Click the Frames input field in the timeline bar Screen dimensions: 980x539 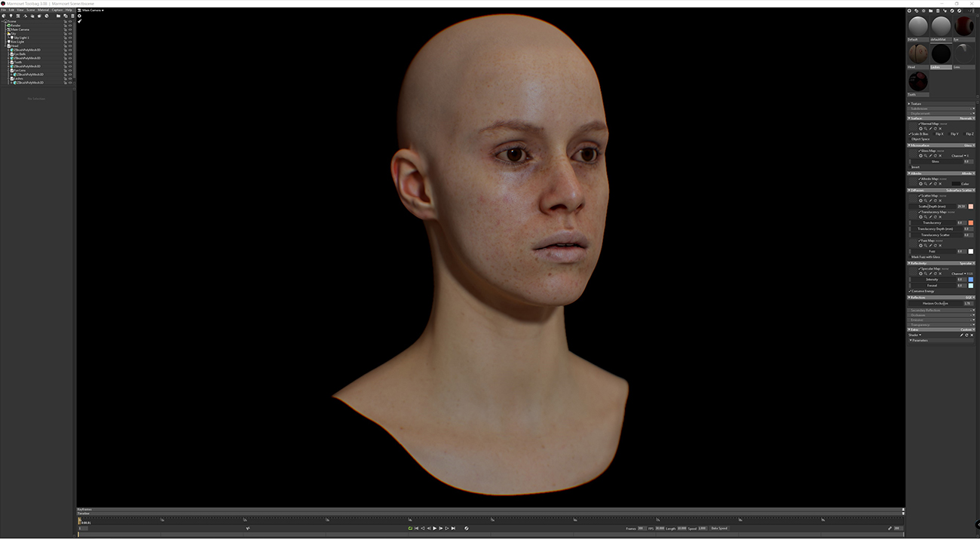(641, 528)
